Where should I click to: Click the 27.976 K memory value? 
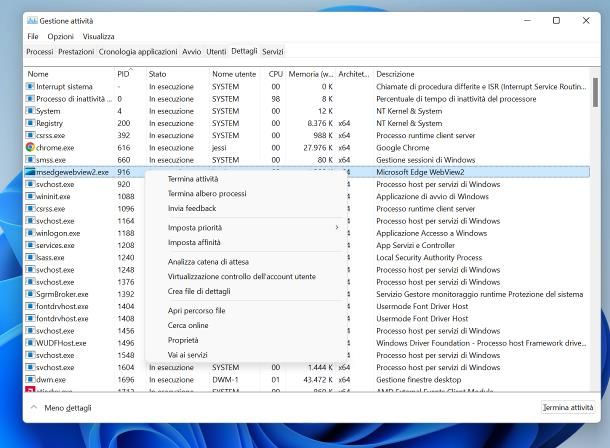[318, 148]
